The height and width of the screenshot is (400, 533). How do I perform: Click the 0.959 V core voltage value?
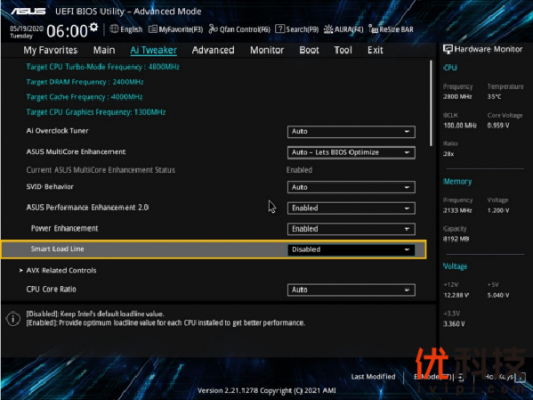[x=498, y=125]
